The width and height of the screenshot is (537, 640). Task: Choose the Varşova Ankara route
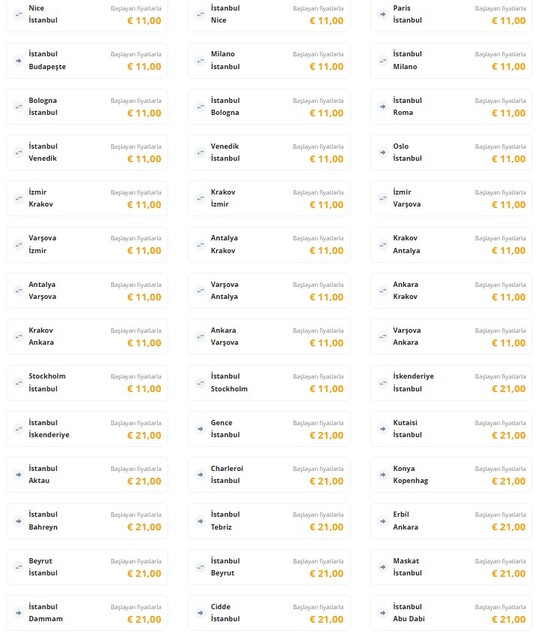(451, 336)
